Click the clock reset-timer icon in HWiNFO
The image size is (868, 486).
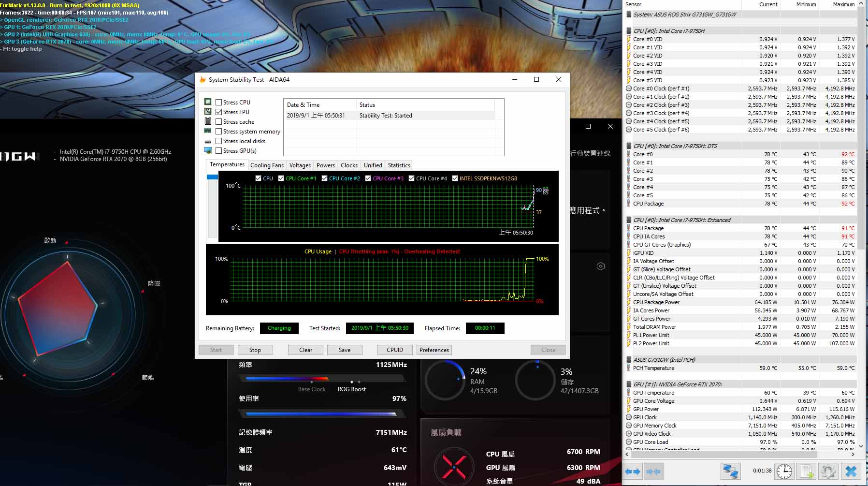(784, 471)
